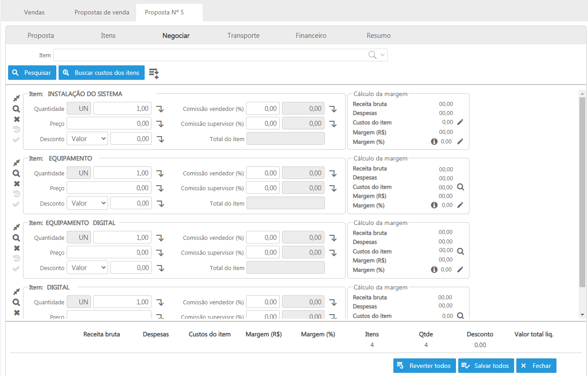The height and width of the screenshot is (376, 588).
Task: Click the replicate-to-all list icon beside Buscar custos
Action: click(154, 73)
